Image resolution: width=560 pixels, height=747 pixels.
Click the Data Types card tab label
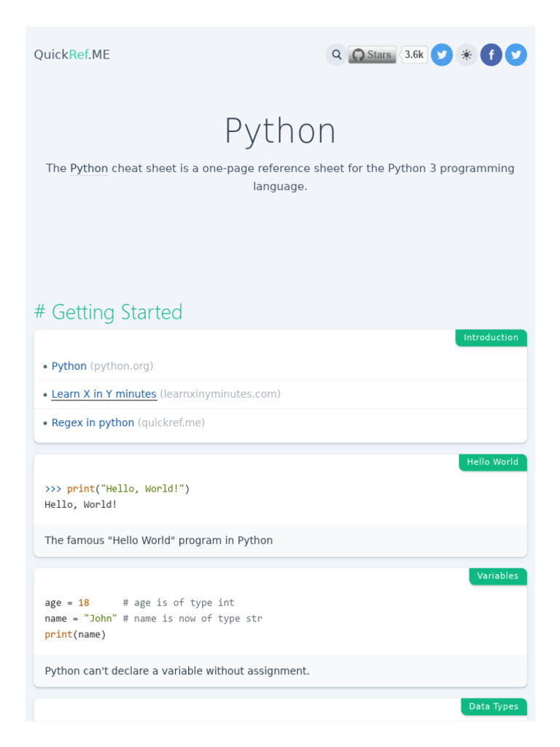point(494,706)
